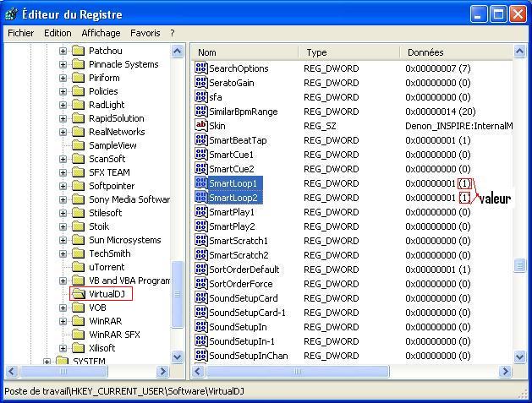Expand the Piriform key
This screenshot has width=532, height=403.
63,78
